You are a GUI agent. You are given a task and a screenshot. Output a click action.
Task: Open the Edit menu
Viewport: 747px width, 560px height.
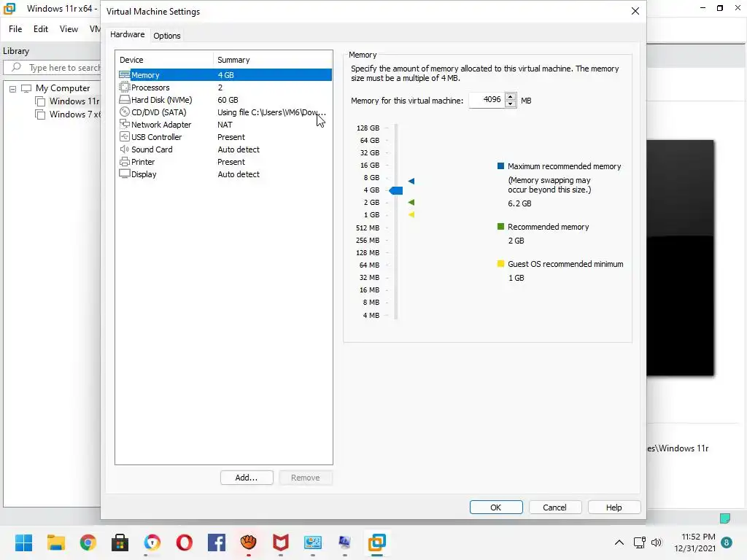[41, 29]
